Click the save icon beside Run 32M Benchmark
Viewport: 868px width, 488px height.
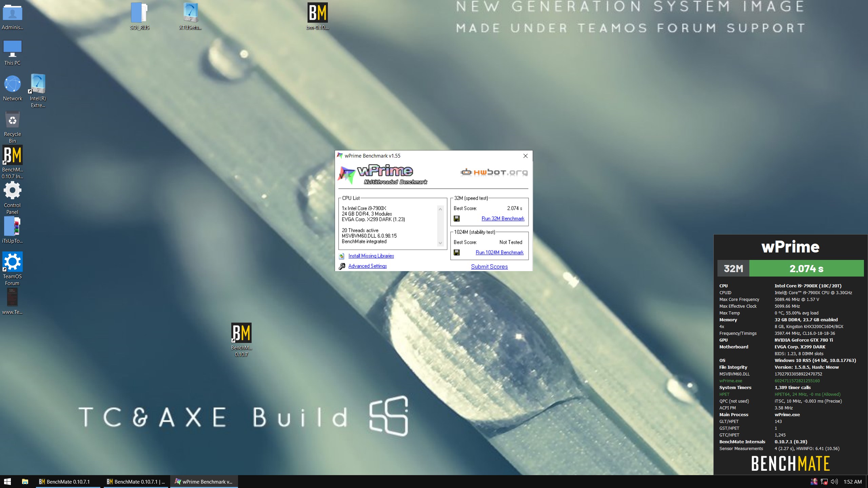pos(457,219)
